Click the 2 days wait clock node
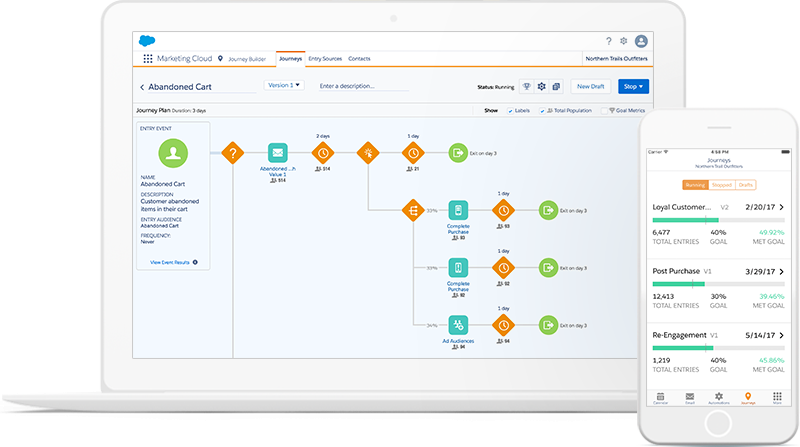 tap(322, 153)
